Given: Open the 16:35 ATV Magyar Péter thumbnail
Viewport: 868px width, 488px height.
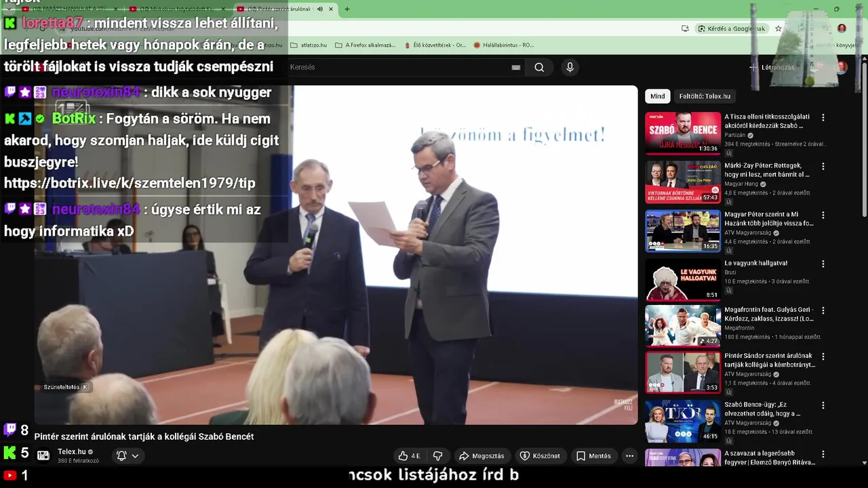Looking at the screenshot, I should 682,231.
